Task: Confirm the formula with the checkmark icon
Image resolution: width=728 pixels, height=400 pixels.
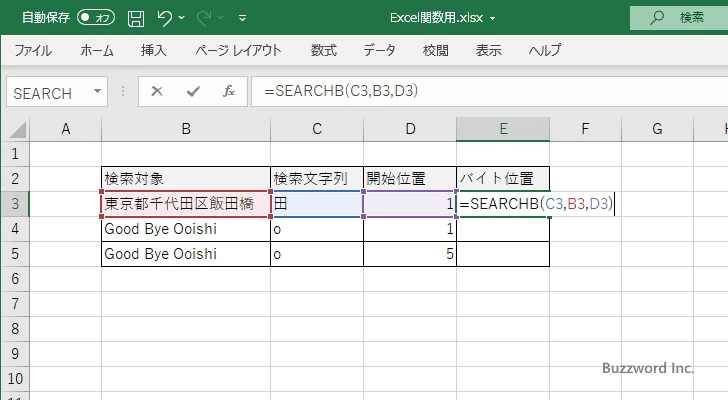Action: click(x=193, y=91)
